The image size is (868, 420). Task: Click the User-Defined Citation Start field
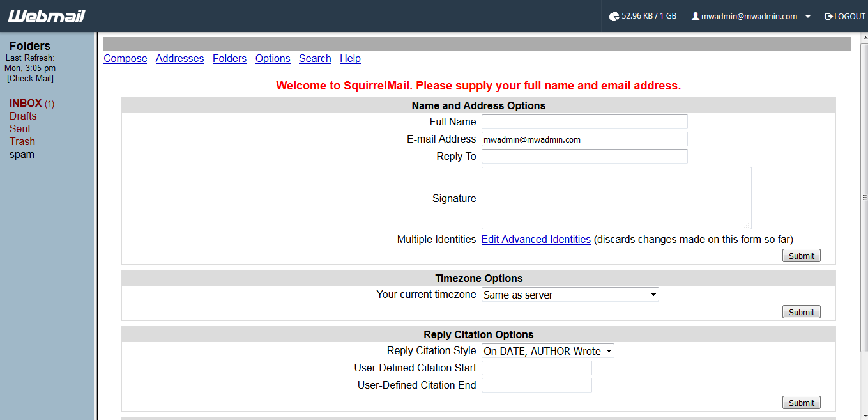537,368
